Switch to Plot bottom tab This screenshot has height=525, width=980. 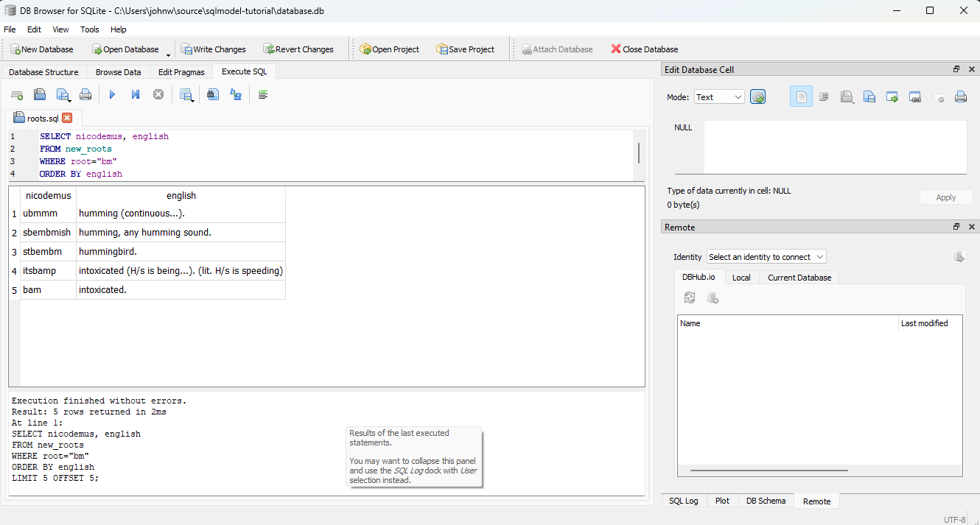pos(722,501)
